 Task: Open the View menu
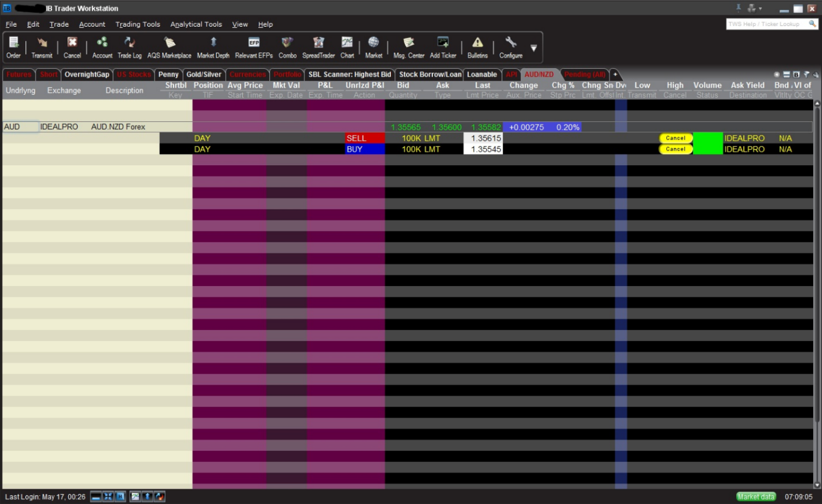click(240, 24)
